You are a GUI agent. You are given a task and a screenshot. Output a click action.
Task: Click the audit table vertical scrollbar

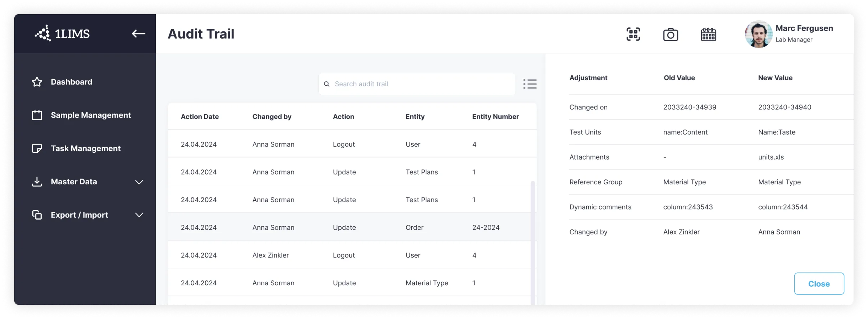click(x=533, y=242)
